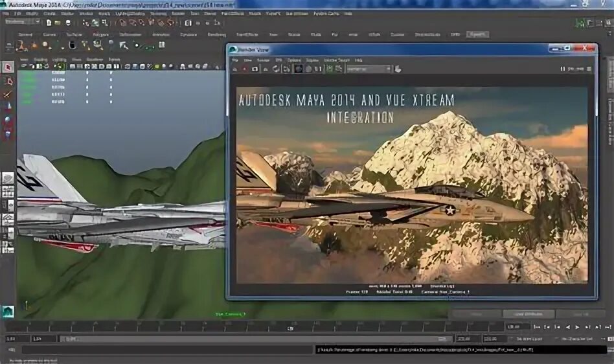Click the Open Scene folder icon

pyautogui.click(x=58, y=23)
